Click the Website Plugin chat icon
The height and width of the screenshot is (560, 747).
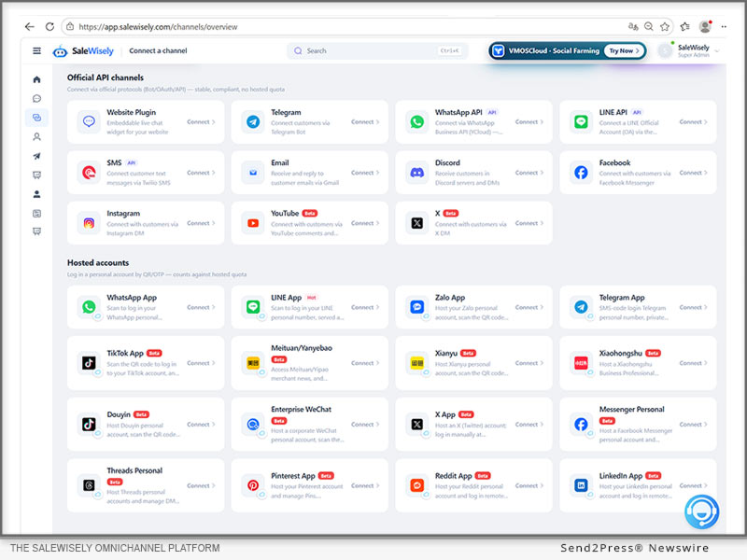click(x=89, y=122)
